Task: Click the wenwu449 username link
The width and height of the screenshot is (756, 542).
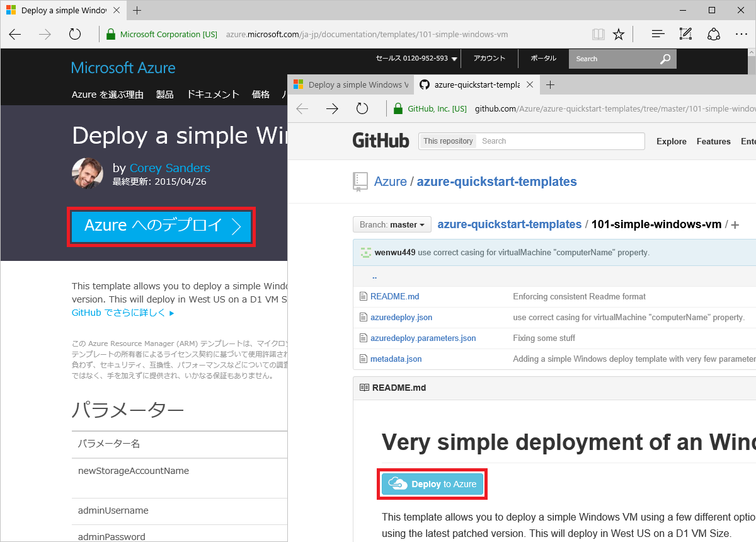Action: tap(395, 252)
